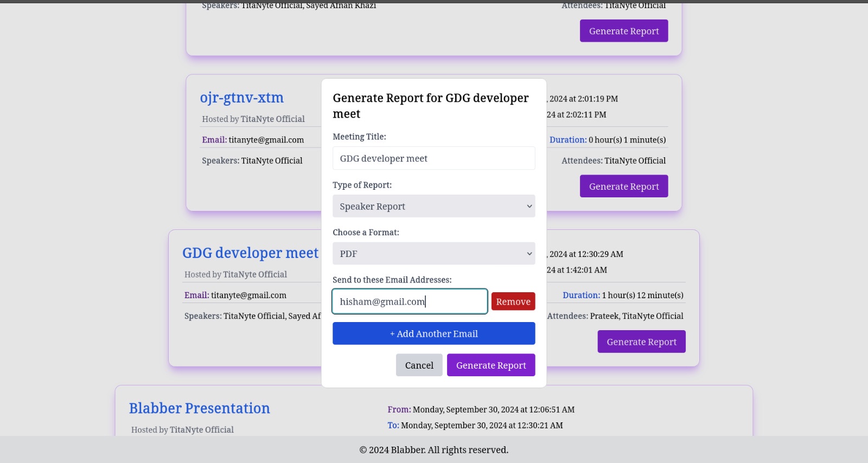Click the Send to these Email Addresses label

coord(392,280)
